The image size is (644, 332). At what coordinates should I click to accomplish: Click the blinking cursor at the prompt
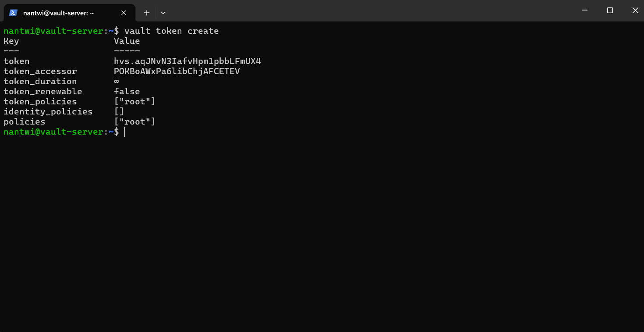tap(124, 132)
